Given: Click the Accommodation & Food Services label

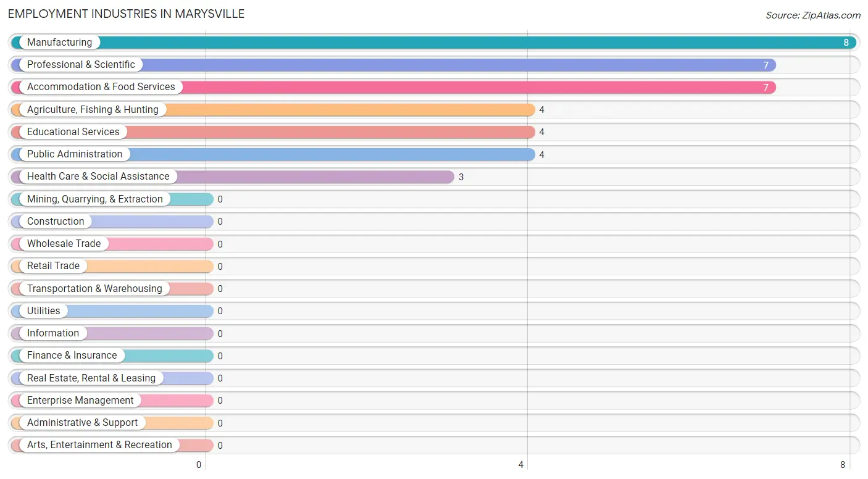Looking at the screenshot, I should point(101,87).
